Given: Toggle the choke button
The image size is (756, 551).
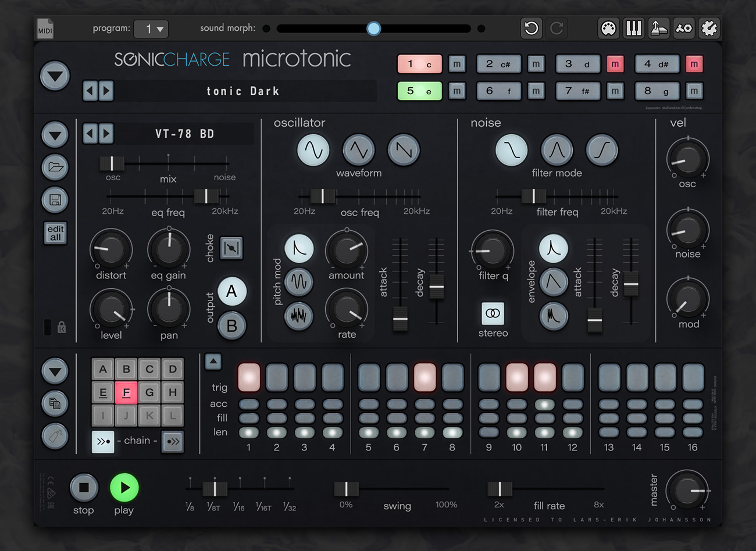Looking at the screenshot, I should [x=231, y=248].
